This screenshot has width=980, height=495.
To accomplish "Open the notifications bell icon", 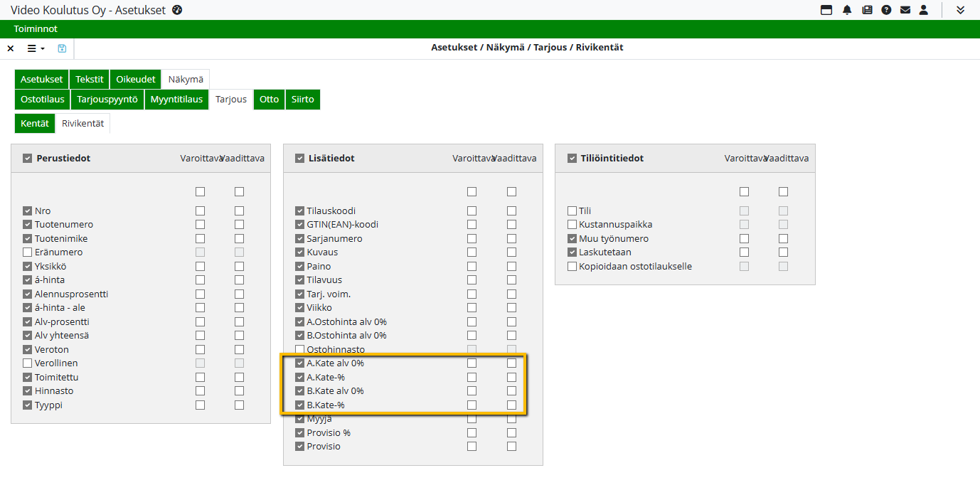I will 847,10.
